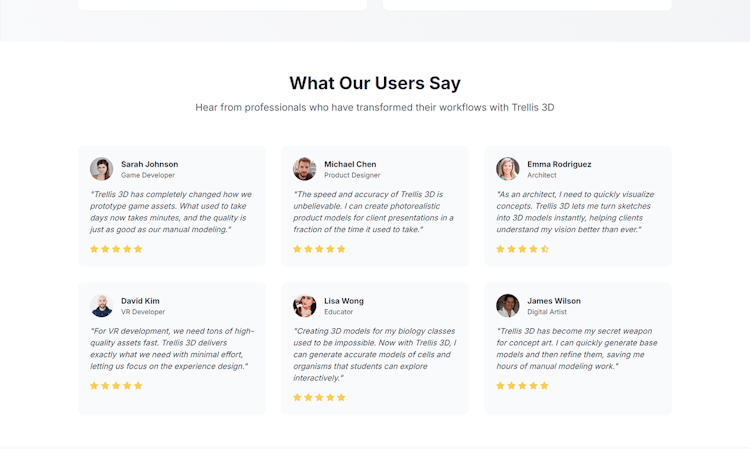Click the half star in Emma Rodriguez's rating
Image resolution: width=750 pixels, height=449 pixels.
545,249
